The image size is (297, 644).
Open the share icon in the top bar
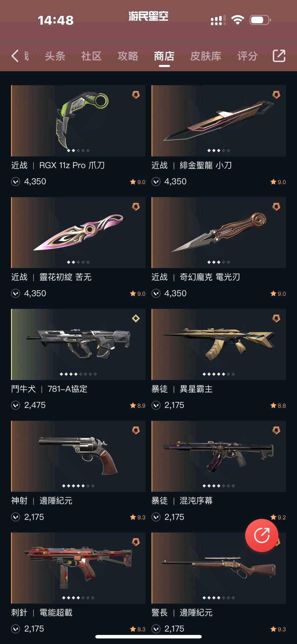pos(279,56)
